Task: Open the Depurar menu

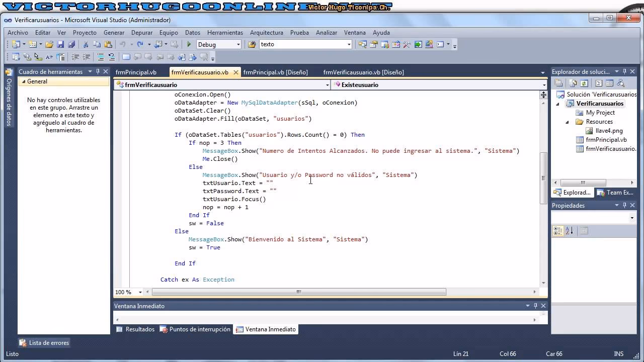Action: (141, 32)
